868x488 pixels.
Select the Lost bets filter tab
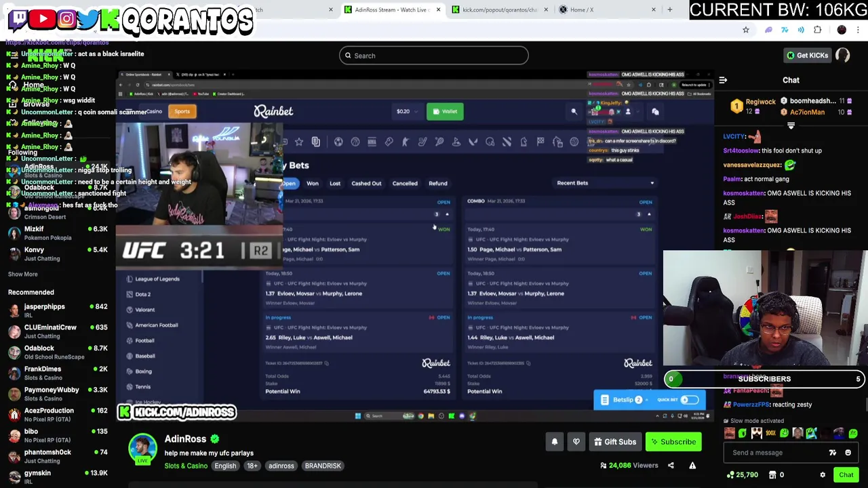tap(335, 184)
